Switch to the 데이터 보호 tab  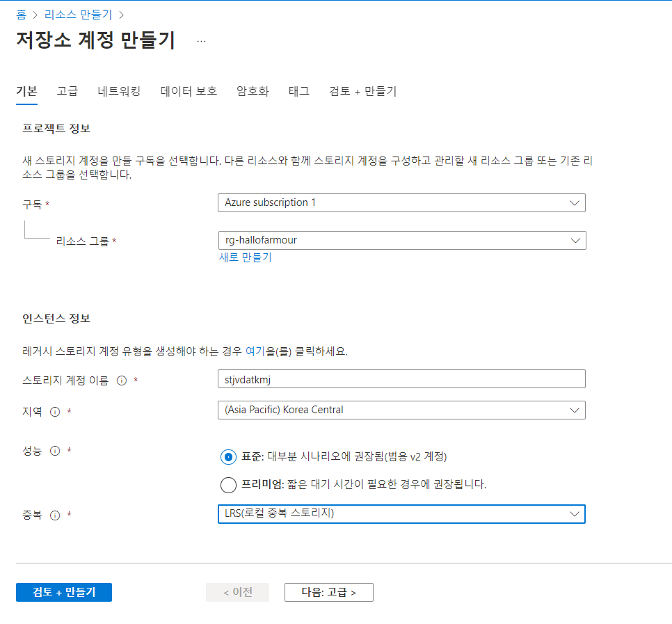point(189,91)
